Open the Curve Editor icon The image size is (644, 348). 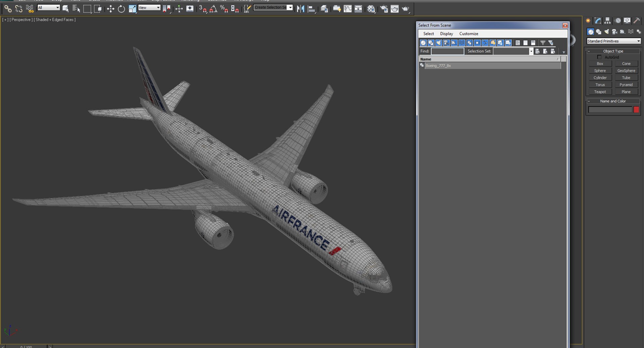coord(348,9)
